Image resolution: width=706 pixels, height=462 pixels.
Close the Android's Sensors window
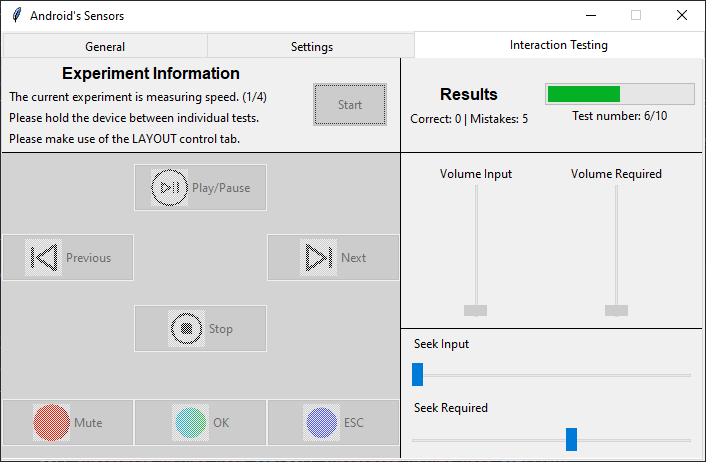click(682, 16)
